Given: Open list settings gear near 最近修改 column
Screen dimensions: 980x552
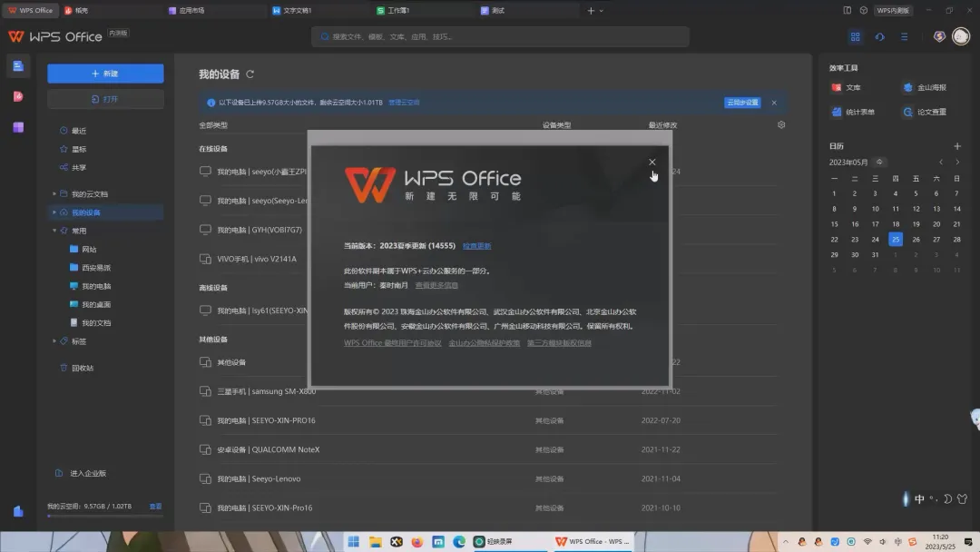Looking at the screenshot, I should 781,124.
